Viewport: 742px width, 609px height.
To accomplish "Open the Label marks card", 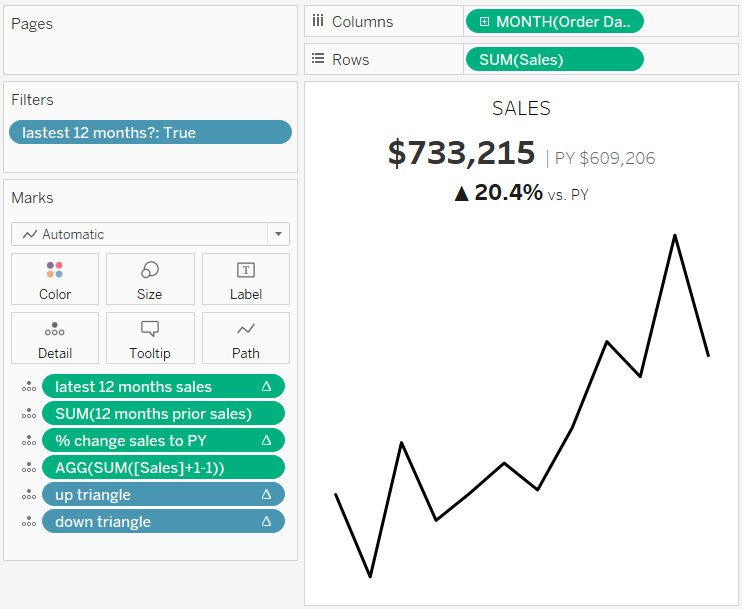I will [246, 279].
